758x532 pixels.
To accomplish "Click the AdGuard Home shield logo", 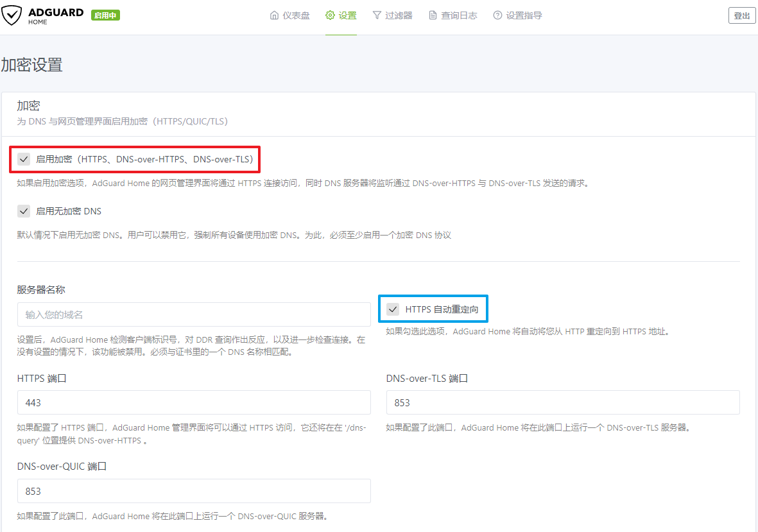I will 12,15.
